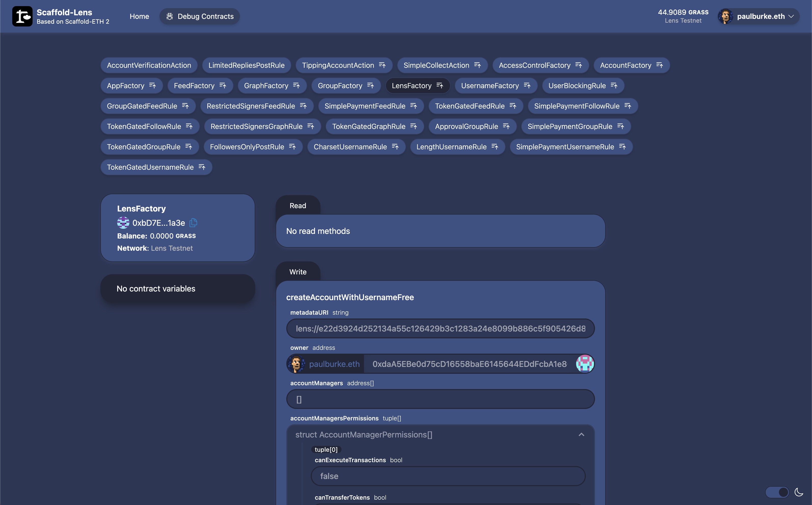Select the SimplePaymentUsernameRule contract tab

click(x=571, y=147)
